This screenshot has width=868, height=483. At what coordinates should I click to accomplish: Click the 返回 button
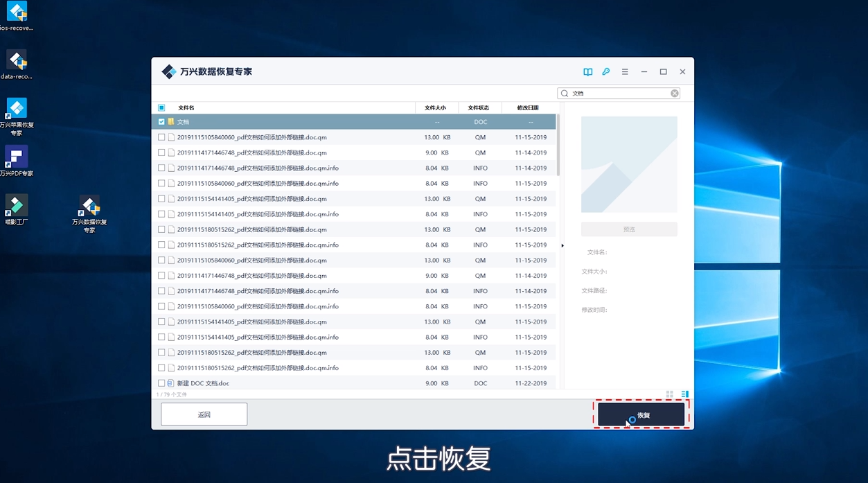click(x=204, y=414)
